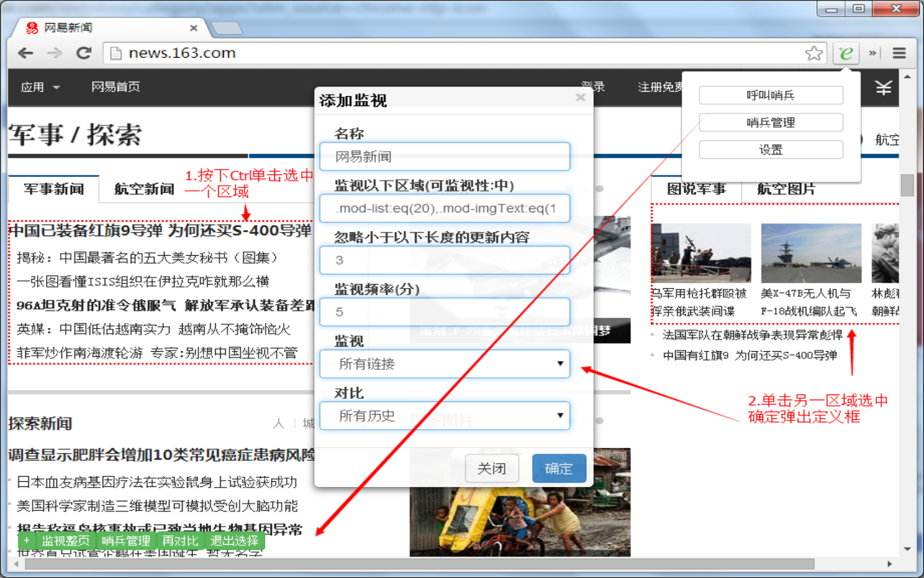Open the 对比 dropdown showing 所有历史
924x578 pixels.
(445, 416)
